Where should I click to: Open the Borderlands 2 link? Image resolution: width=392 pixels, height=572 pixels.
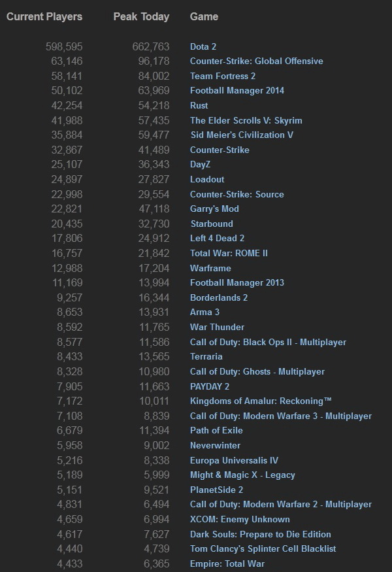[218, 297]
